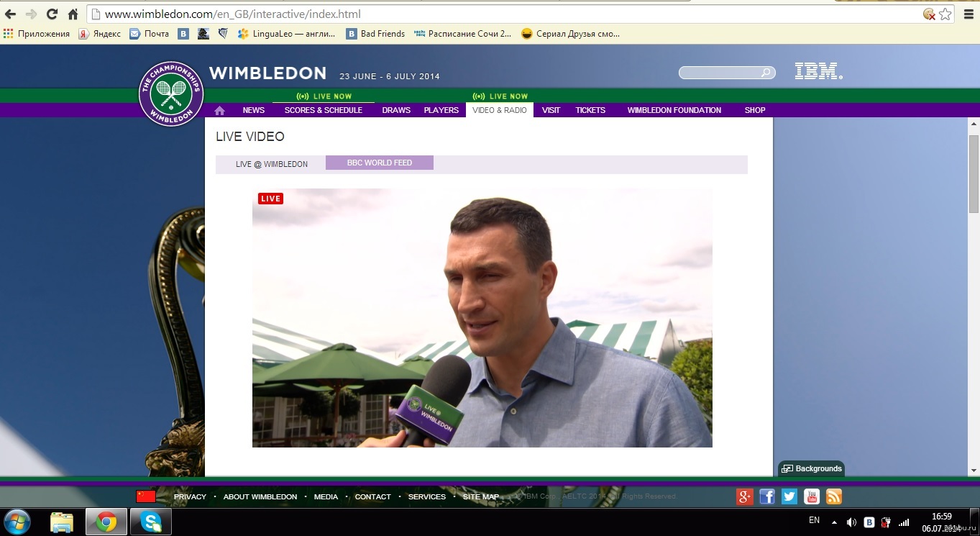Open the YouTube social icon

tap(812, 496)
